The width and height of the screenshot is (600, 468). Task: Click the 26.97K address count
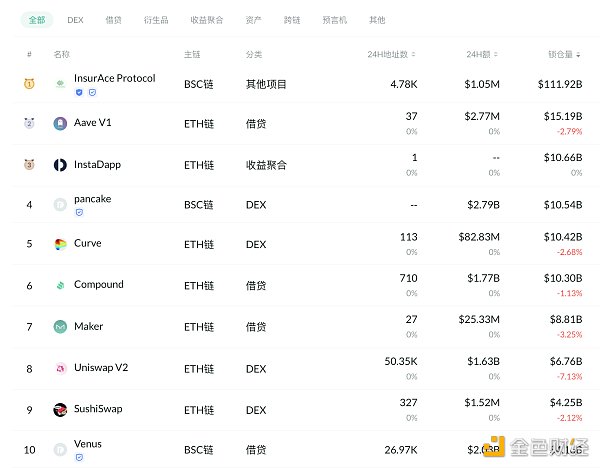[x=401, y=450]
